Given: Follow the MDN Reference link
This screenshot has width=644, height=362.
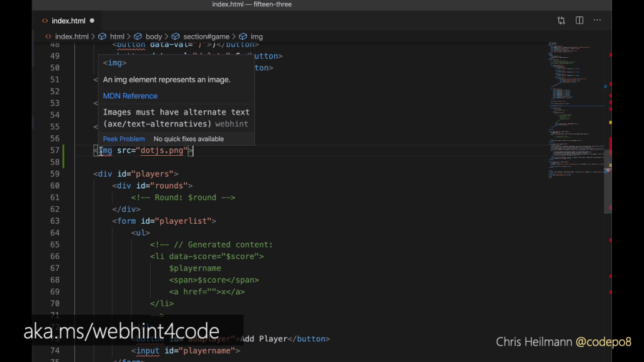Looking at the screenshot, I should click(x=130, y=96).
